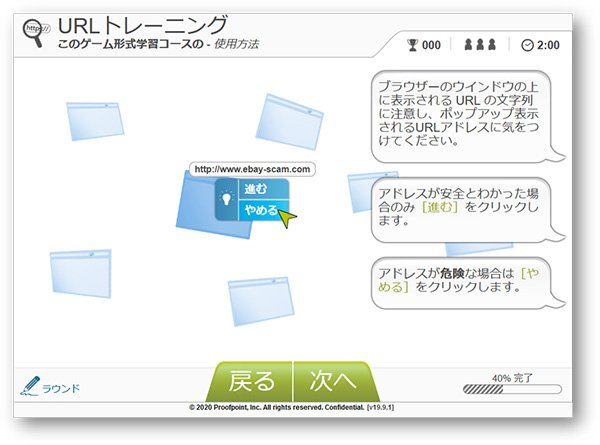Select the bottom-center floating browser window
The height and width of the screenshot is (445, 600).
[x=258, y=302]
